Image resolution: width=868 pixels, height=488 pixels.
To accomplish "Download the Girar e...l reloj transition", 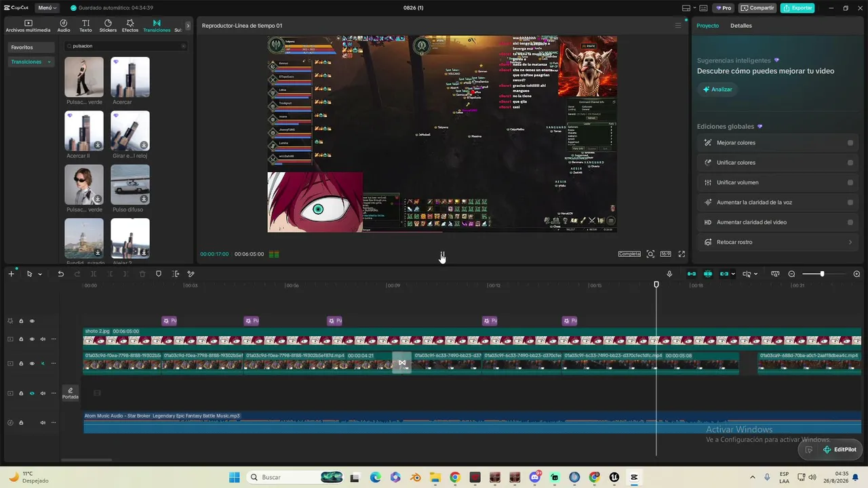I will [x=144, y=145].
